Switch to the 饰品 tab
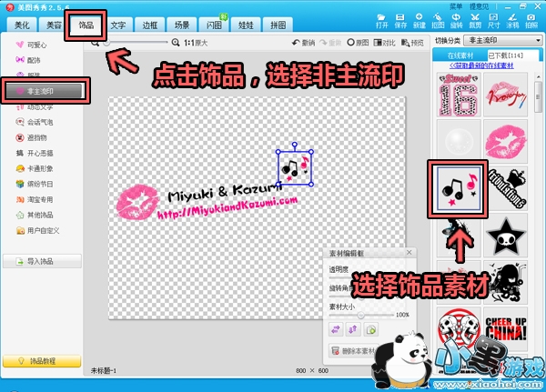546x392 pixels. (x=86, y=25)
